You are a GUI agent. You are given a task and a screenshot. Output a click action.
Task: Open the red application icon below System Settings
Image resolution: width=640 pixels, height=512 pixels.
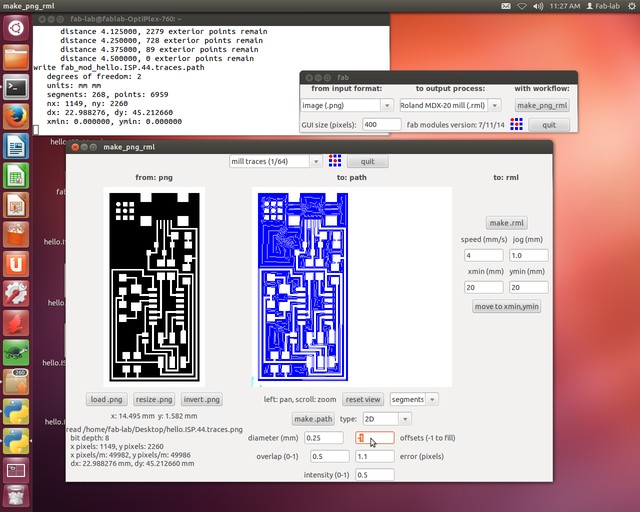[16, 323]
